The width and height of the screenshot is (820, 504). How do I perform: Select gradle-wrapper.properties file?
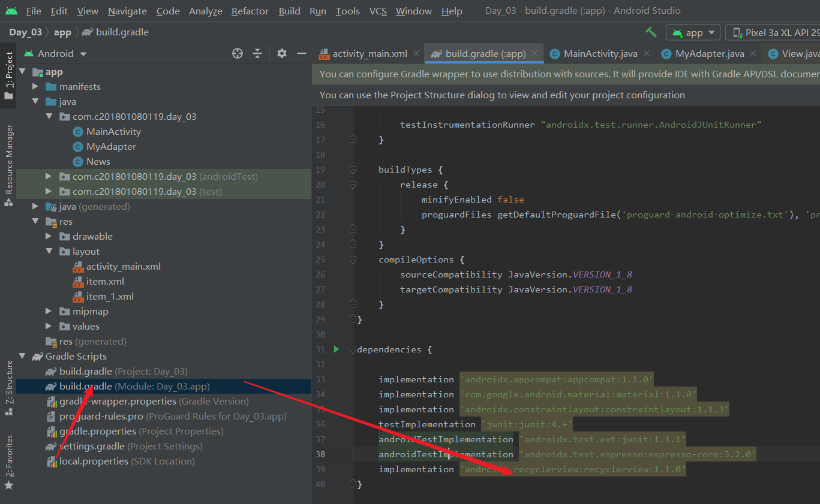tap(147, 402)
